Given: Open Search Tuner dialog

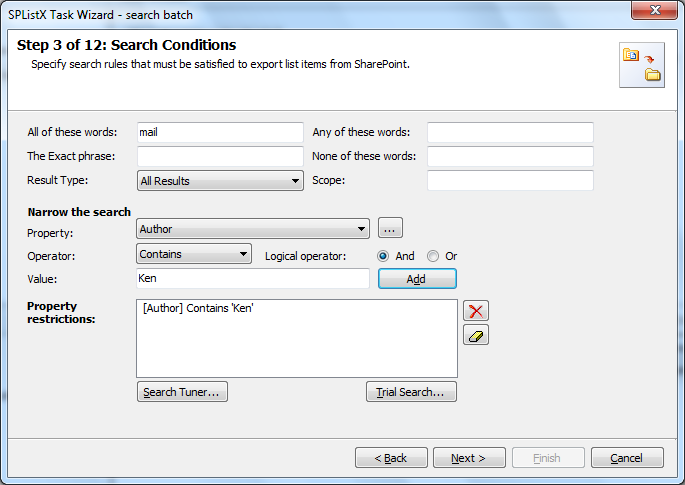Looking at the screenshot, I should click(182, 392).
